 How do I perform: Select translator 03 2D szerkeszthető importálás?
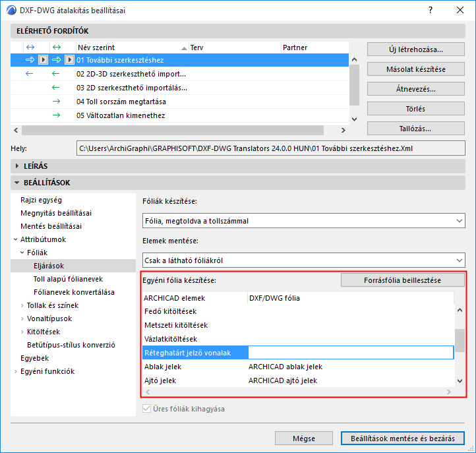179,88
